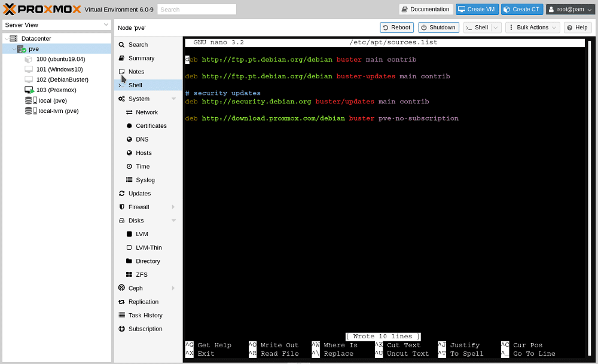This screenshot has height=364, width=598.
Task: Open the Documentation button
Action: pyautogui.click(x=426, y=9)
